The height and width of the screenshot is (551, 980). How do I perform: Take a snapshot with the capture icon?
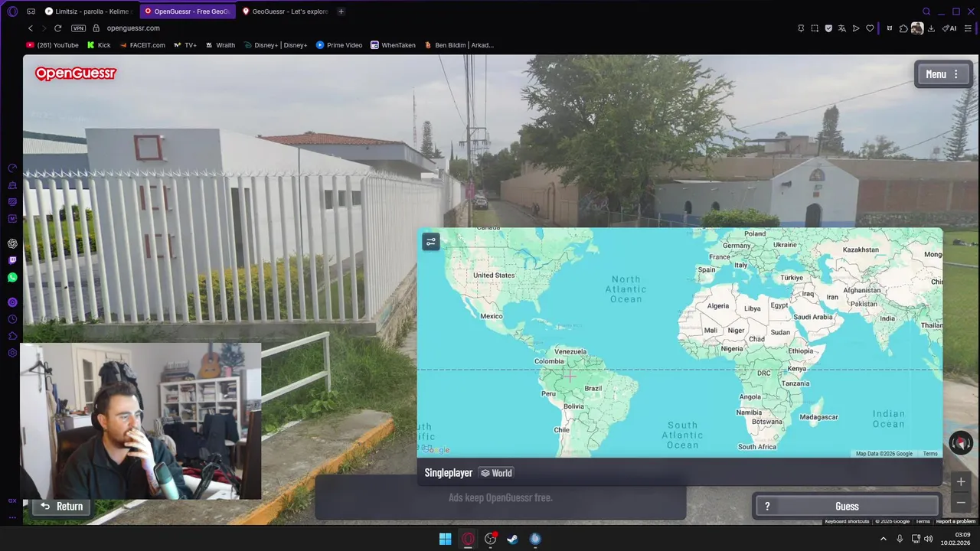[815, 28]
